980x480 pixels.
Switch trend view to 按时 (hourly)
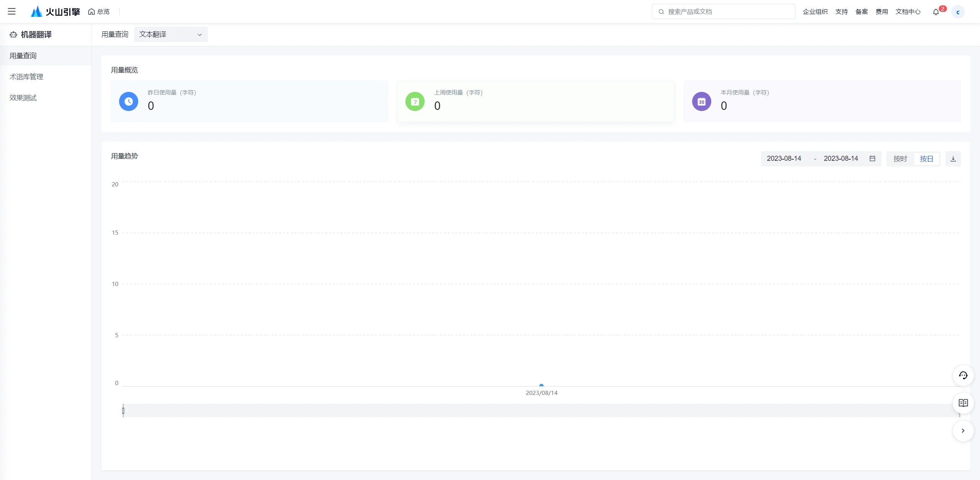(900, 159)
